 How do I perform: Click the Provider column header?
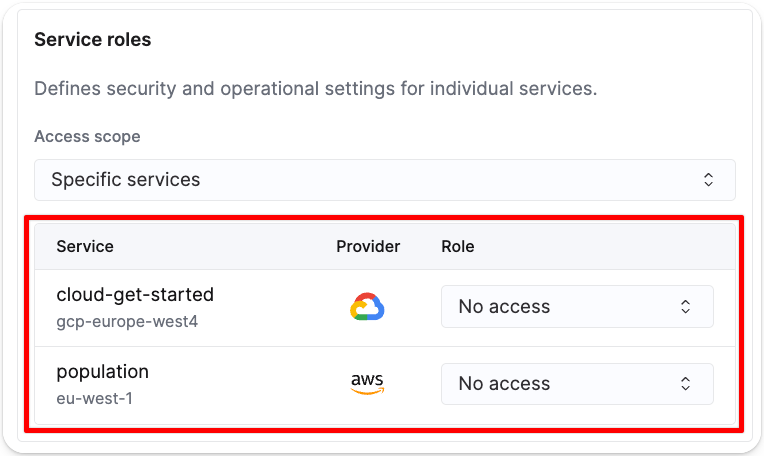(368, 246)
